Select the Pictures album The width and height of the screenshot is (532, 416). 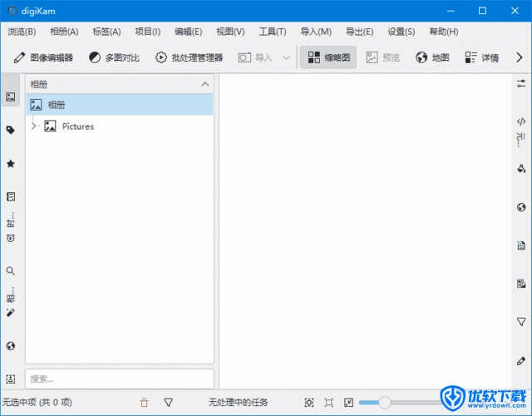77,126
